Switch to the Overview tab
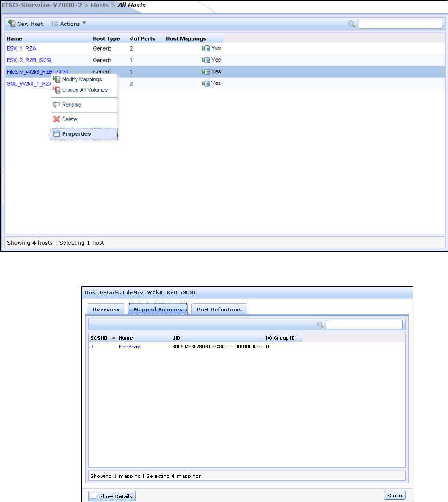Screen dimensions: 448x502 click(106, 309)
